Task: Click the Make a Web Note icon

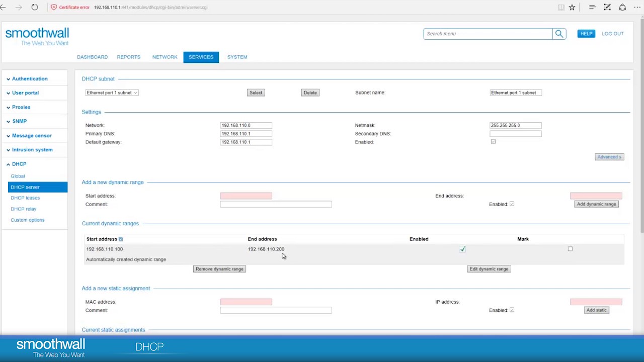Action: pyautogui.click(x=607, y=8)
